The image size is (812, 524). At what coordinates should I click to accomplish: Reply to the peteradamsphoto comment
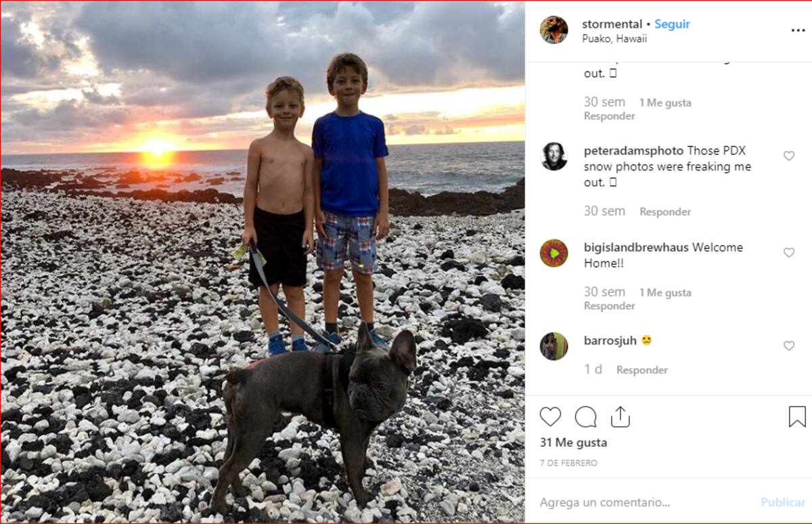(x=665, y=212)
